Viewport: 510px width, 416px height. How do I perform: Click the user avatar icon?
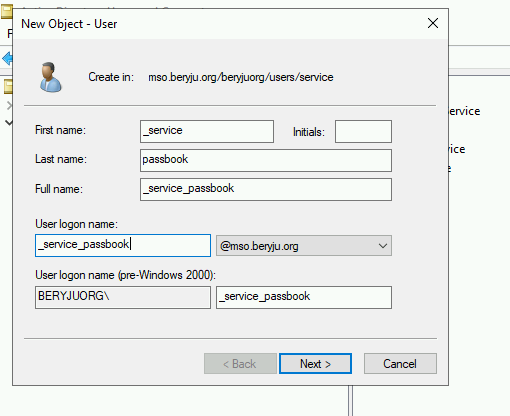coord(51,77)
